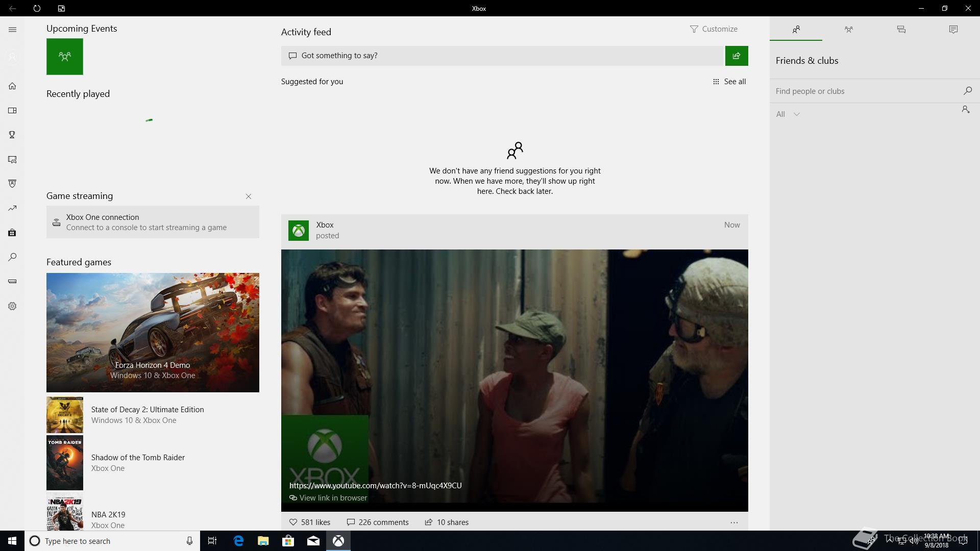The height and width of the screenshot is (551, 980).
Task: Select Xbox One connection streaming option
Action: [x=153, y=222]
